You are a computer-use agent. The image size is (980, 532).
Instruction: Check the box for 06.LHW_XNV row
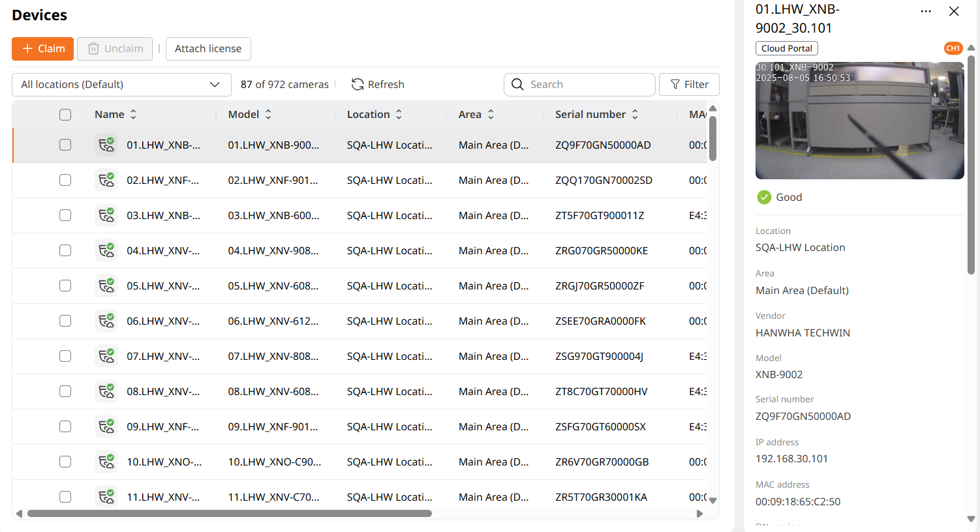click(65, 321)
